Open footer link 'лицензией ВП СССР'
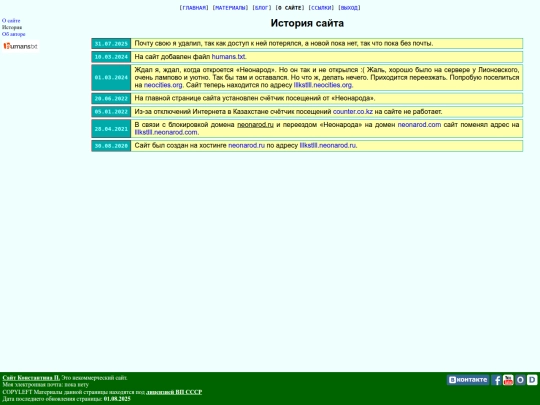 [174, 392]
